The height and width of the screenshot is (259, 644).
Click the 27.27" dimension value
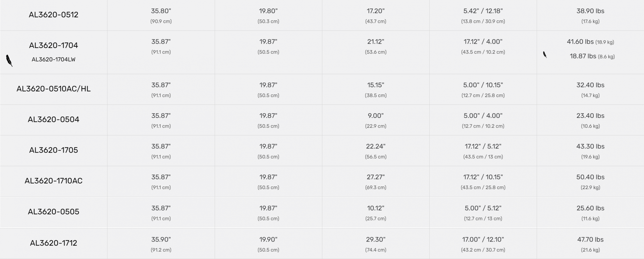click(376, 177)
